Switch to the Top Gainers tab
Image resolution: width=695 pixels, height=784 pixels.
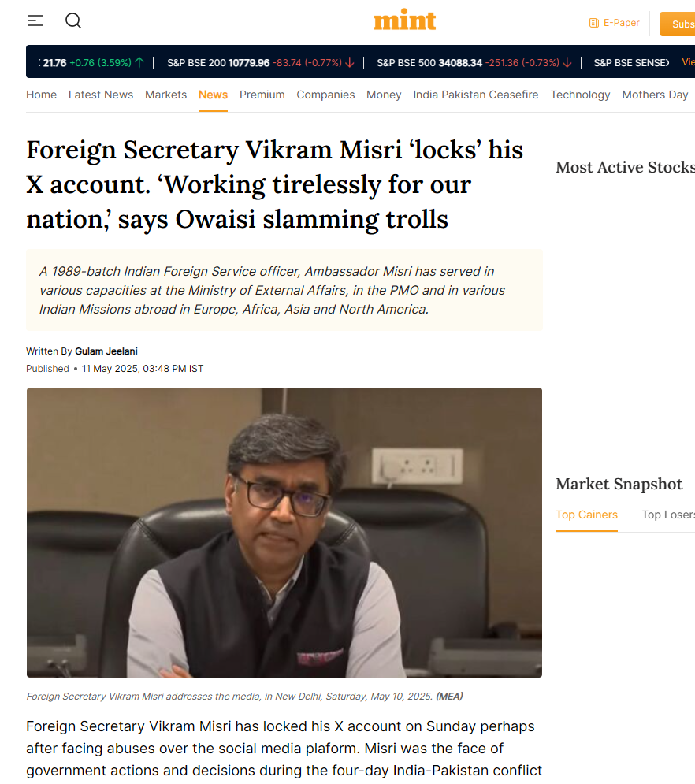coord(586,515)
